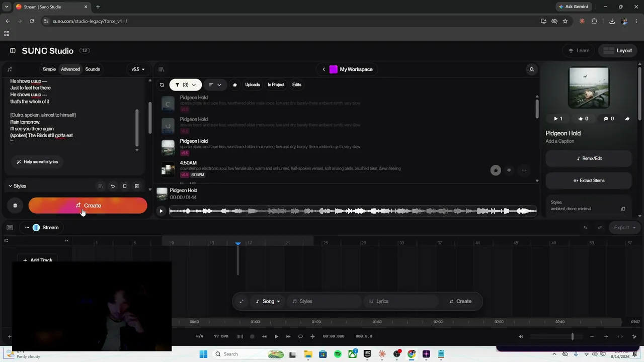644x362 pixels.
Task: Save the style preset bookmark icon
Action: (x=125, y=186)
